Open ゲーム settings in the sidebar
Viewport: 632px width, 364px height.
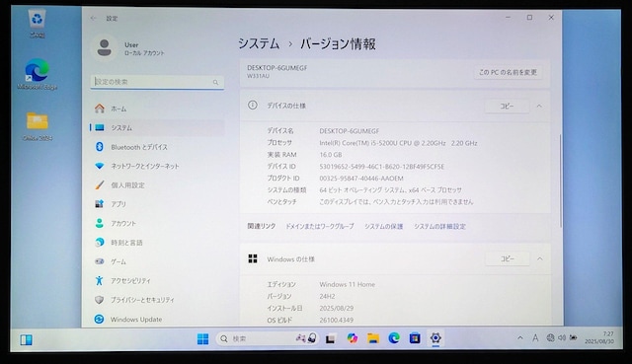pos(157,261)
